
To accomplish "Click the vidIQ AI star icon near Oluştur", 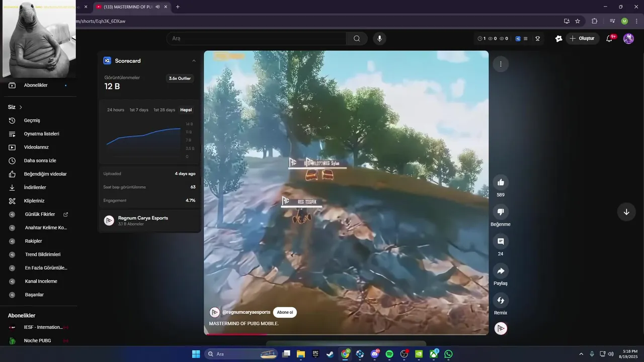I will click(558, 38).
